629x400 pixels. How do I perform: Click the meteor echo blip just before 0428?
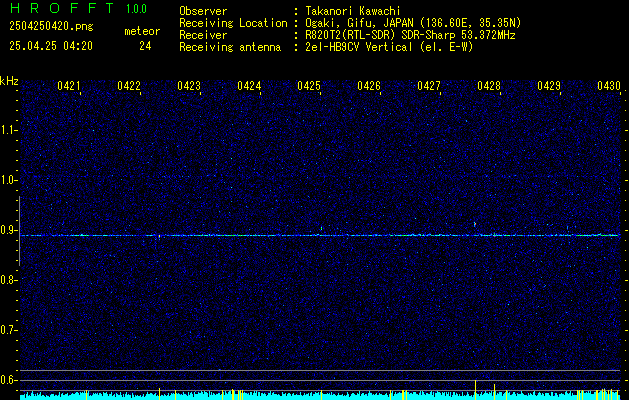pos(475,224)
